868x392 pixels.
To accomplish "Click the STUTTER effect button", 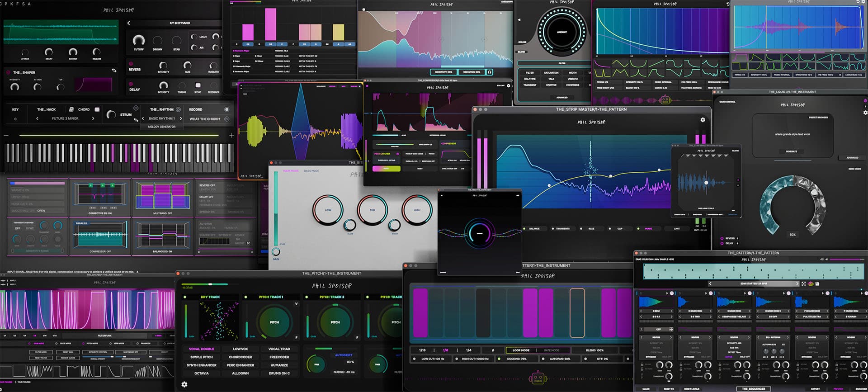I will pyautogui.click(x=551, y=85).
